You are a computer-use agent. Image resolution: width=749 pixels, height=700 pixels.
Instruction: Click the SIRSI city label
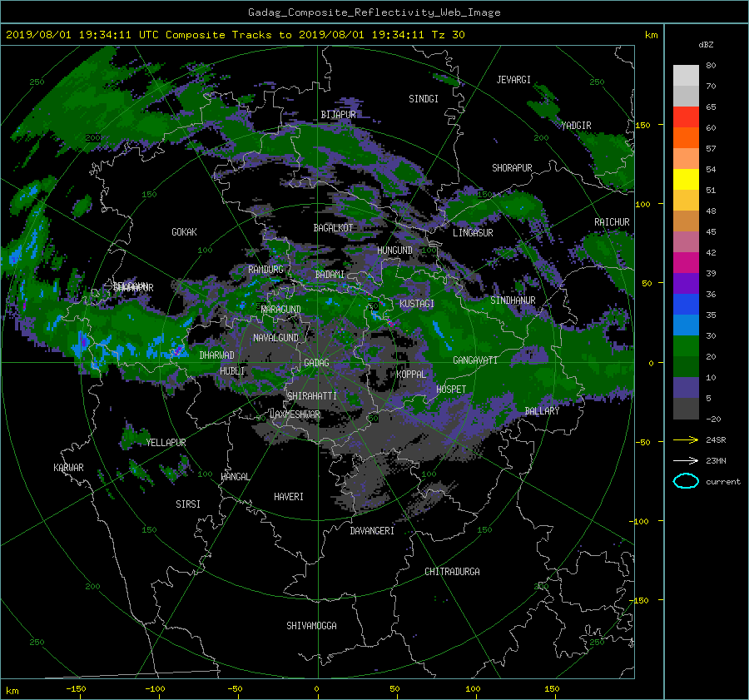click(x=188, y=504)
